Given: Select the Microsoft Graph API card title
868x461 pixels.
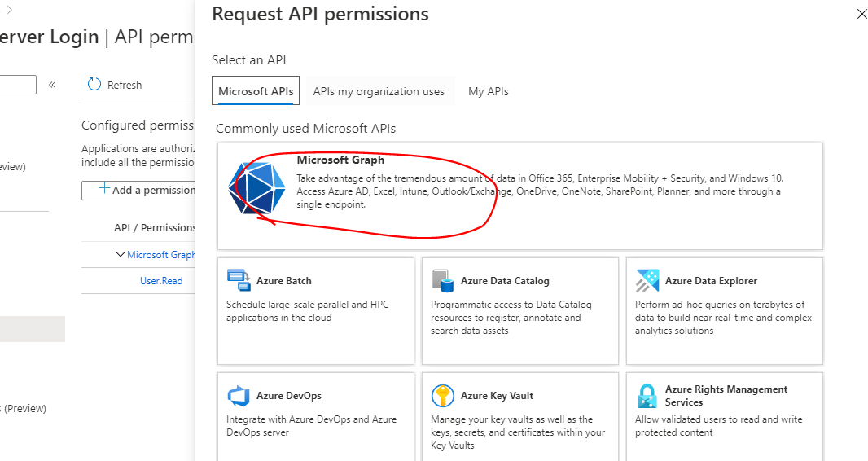Looking at the screenshot, I should point(340,160).
